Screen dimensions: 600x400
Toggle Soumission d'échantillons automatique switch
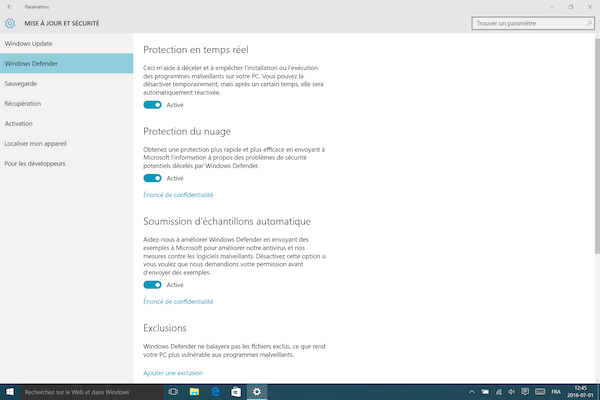coord(152,285)
